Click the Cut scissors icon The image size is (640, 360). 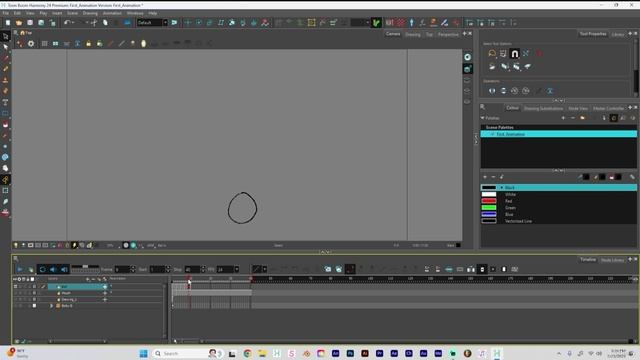coord(94,23)
